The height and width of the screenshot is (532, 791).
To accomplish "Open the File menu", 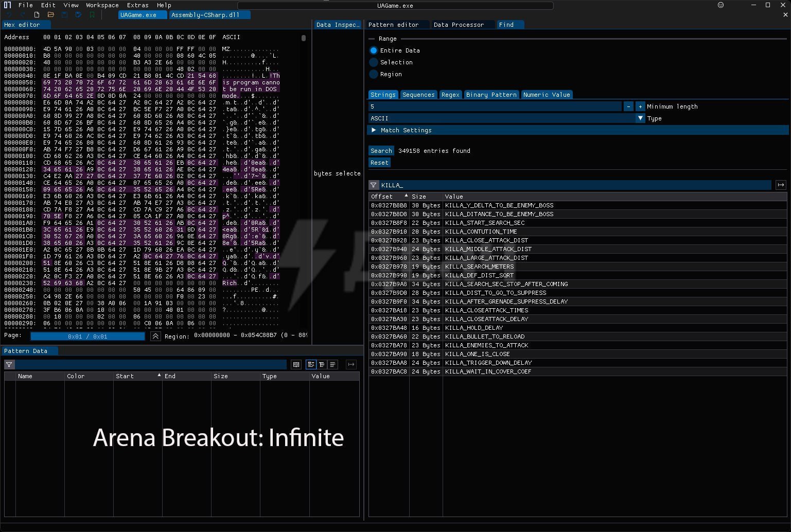I will click(25, 5).
